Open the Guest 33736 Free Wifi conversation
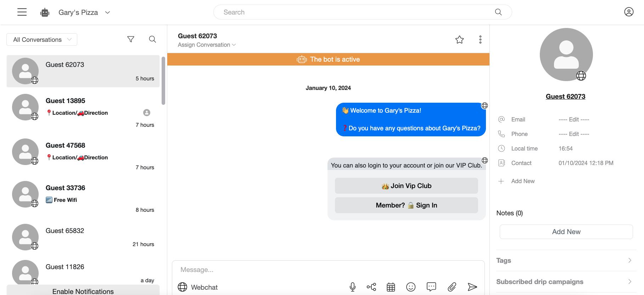The width and height of the screenshot is (644, 295). click(83, 198)
